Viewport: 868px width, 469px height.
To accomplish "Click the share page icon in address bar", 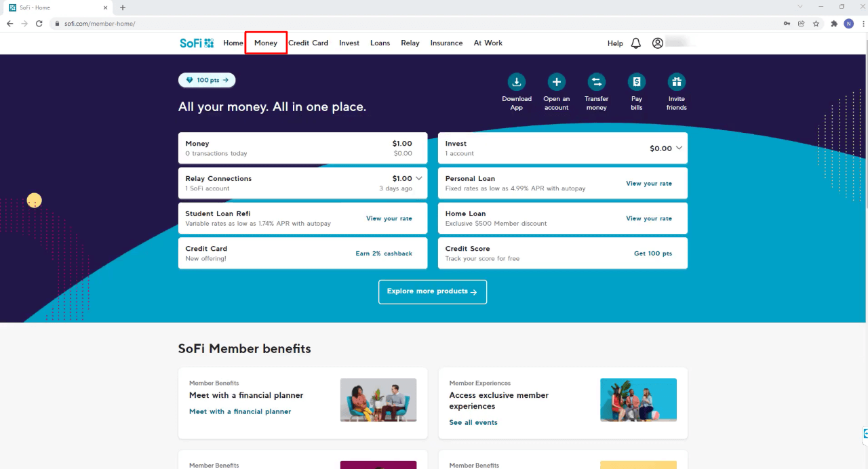I will click(801, 23).
